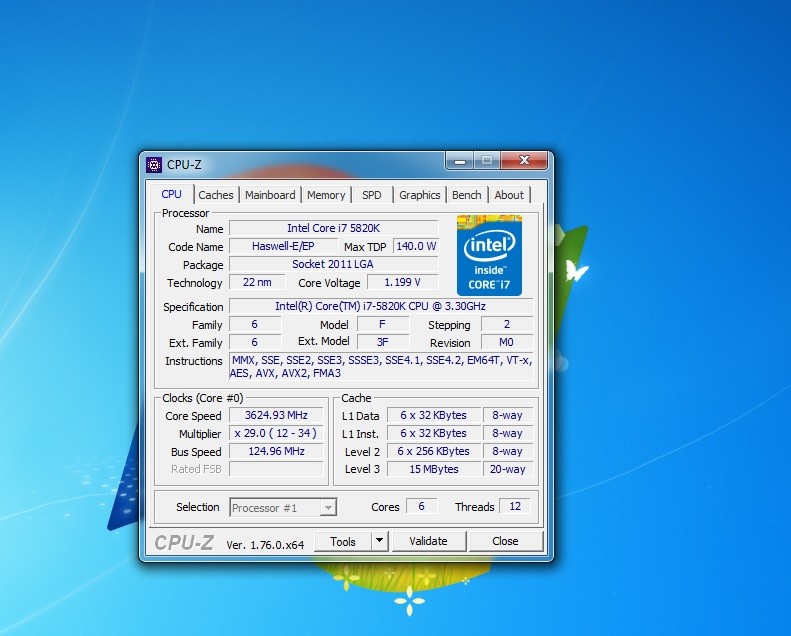Click the Tools button
The width and height of the screenshot is (791, 636).
[x=343, y=542]
